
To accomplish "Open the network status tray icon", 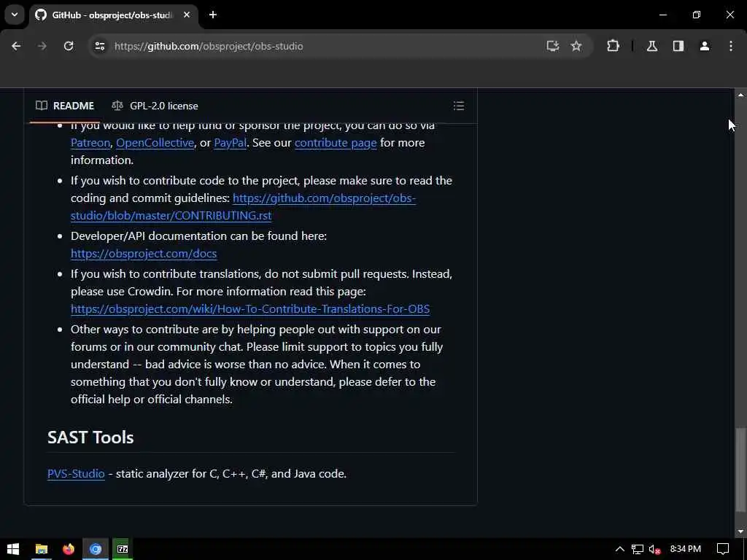I will point(638,549).
